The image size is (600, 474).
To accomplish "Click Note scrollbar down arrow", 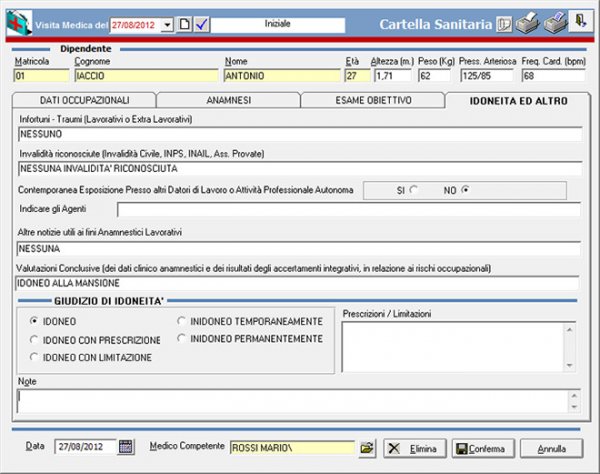I will pos(575,407).
